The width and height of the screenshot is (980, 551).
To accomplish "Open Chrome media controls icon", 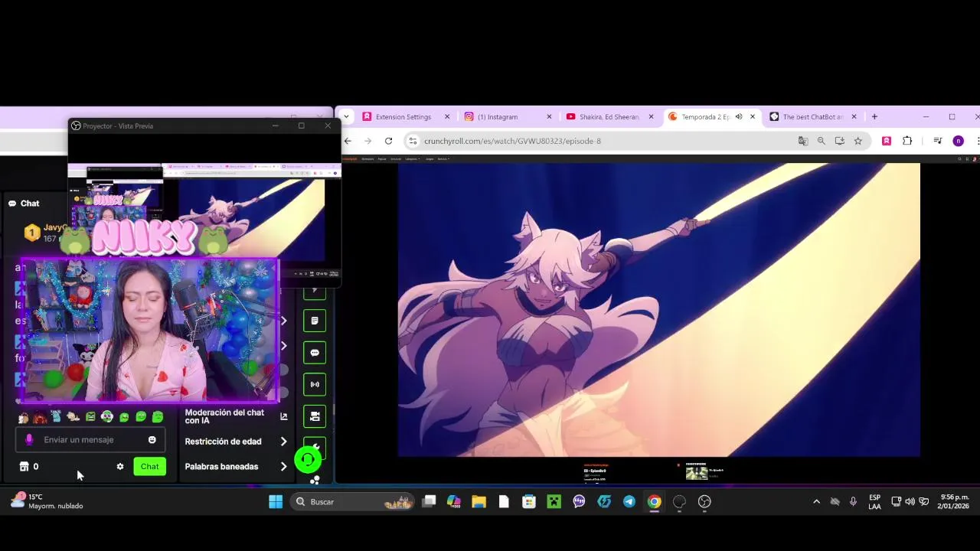I will pyautogui.click(x=938, y=141).
